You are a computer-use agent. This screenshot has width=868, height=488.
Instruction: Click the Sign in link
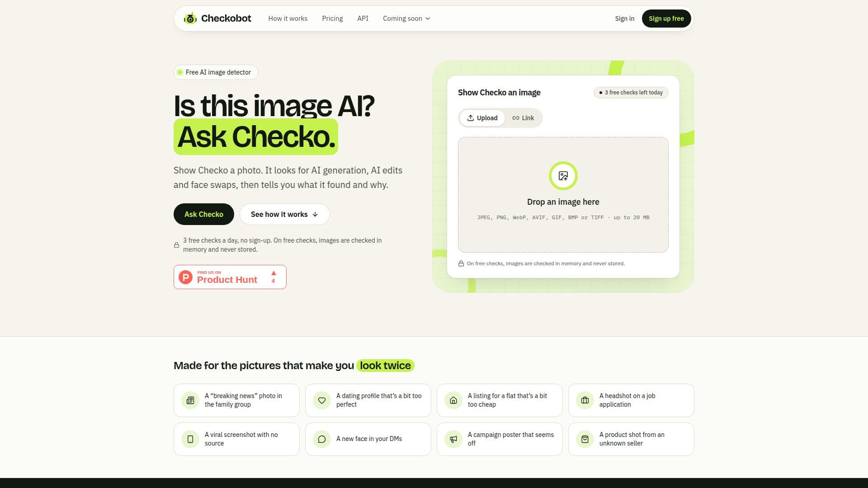pos(624,19)
